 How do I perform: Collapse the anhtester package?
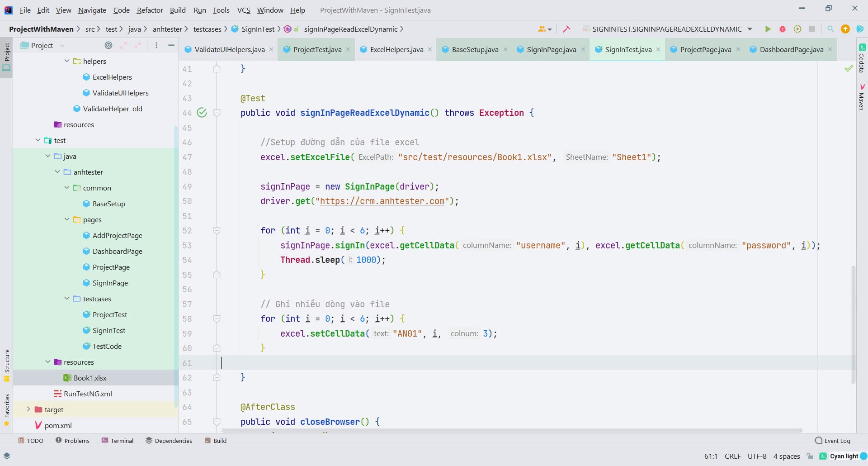click(x=57, y=172)
